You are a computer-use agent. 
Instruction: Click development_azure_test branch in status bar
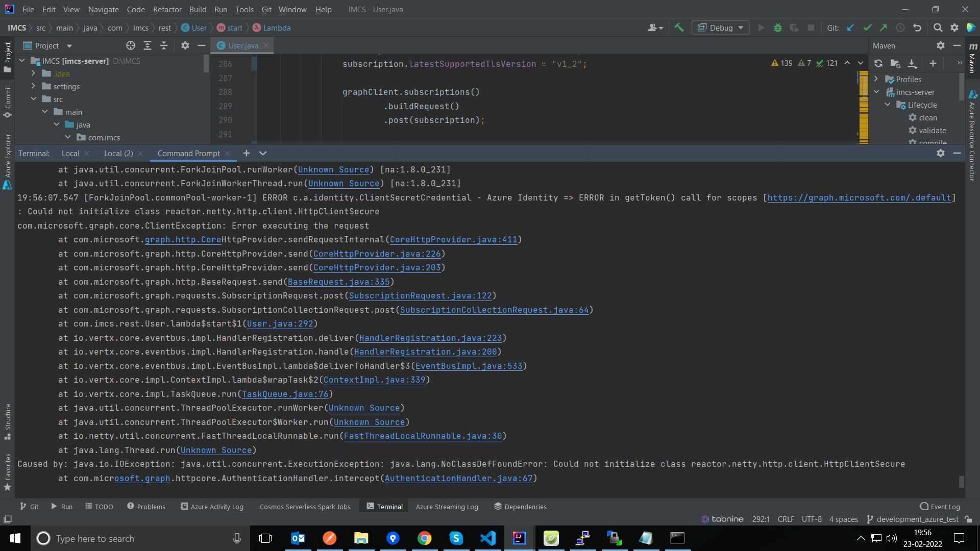[917, 519]
